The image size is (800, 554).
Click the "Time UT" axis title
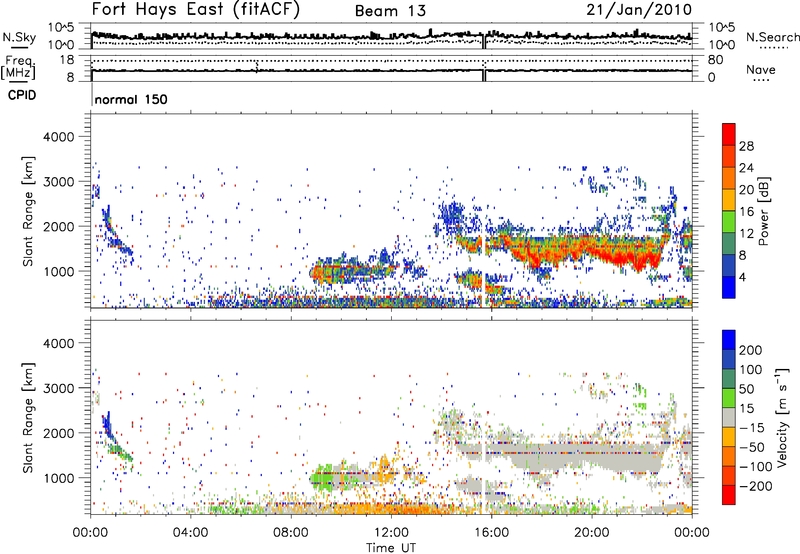[391, 548]
